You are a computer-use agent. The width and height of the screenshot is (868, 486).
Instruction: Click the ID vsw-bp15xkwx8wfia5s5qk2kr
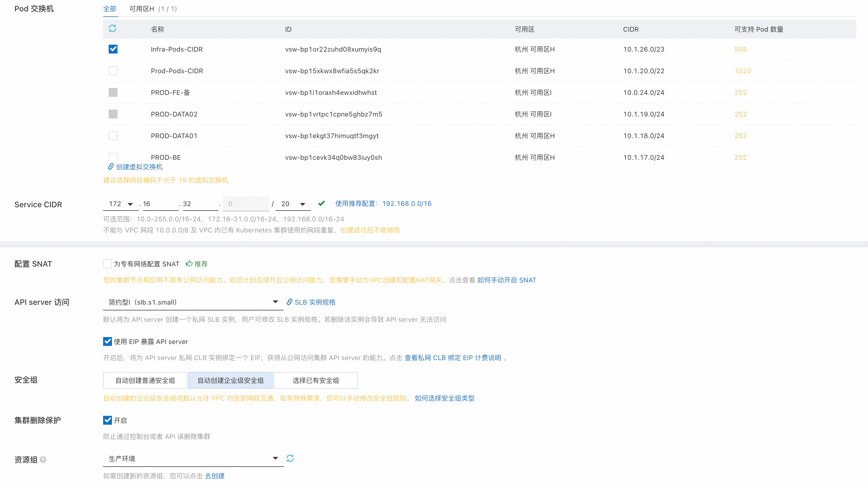(x=332, y=71)
